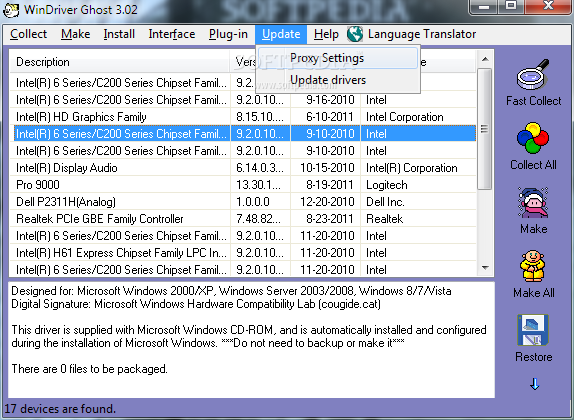Open the Install menu
The image size is (574, 420).
click(119, 34)
